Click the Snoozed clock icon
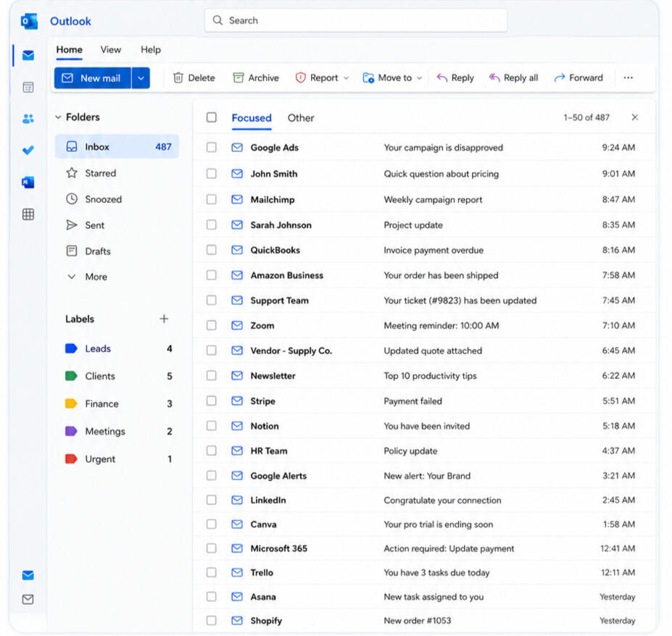Screen dimensions: 672x636 (x=72, y=199)
